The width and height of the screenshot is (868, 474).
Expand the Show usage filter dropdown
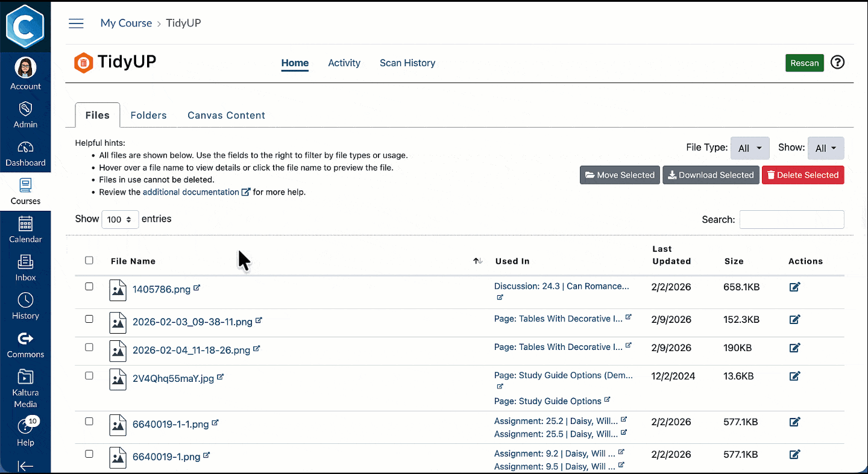[x=825, y=148]
